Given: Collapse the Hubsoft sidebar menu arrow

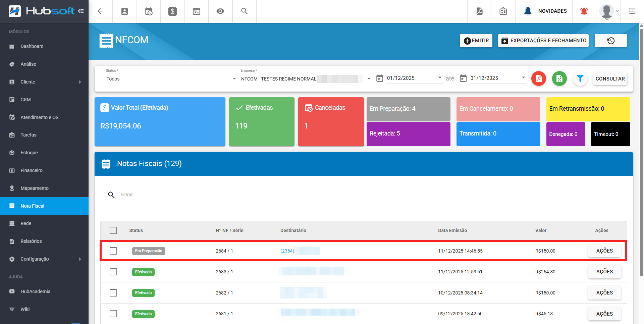Looking at the screenshot, I should coord(81,11).
